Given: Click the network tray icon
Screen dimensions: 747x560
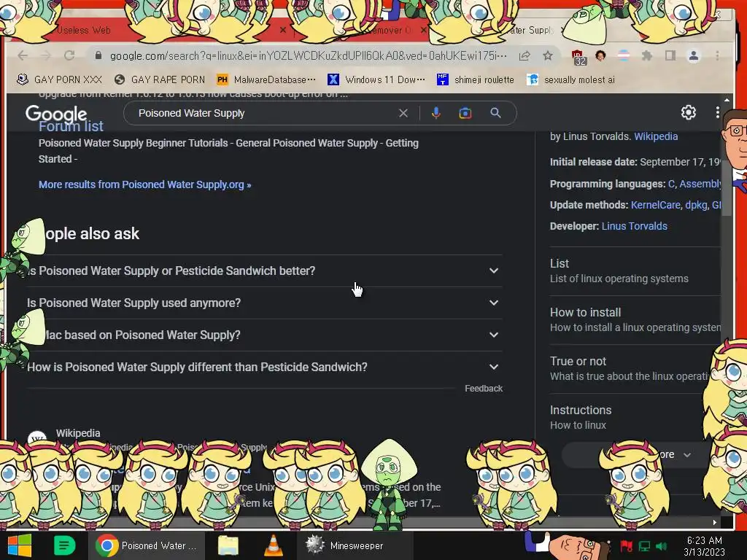Looking at the screenshot, I should 644,546.
